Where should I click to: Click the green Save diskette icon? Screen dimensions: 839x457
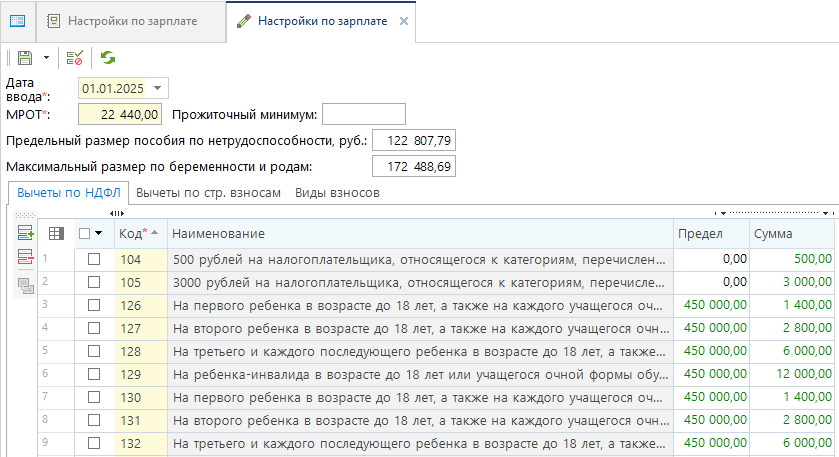pos(24,58)
